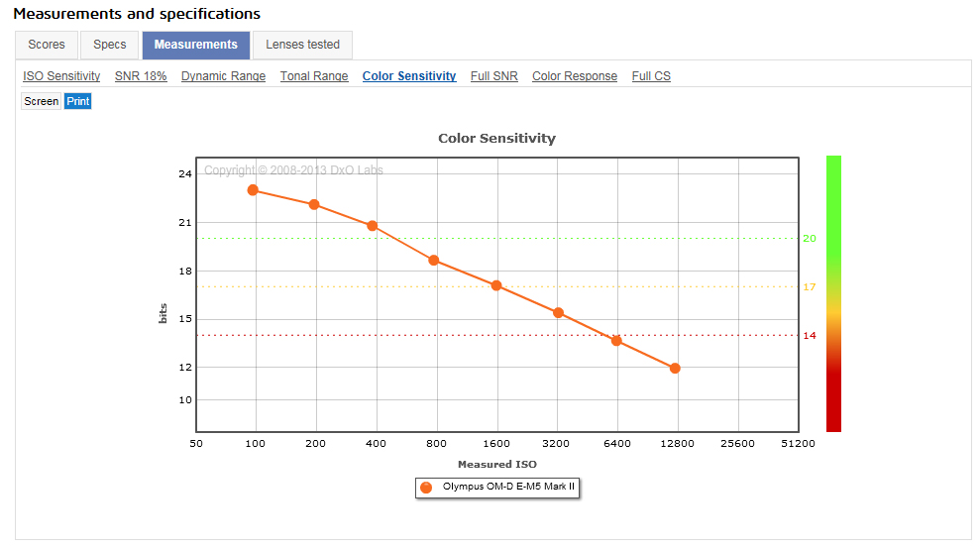Select the Color Sensitivity link
The height and width of the screenshot is (548, 980).
pos(409,76)
